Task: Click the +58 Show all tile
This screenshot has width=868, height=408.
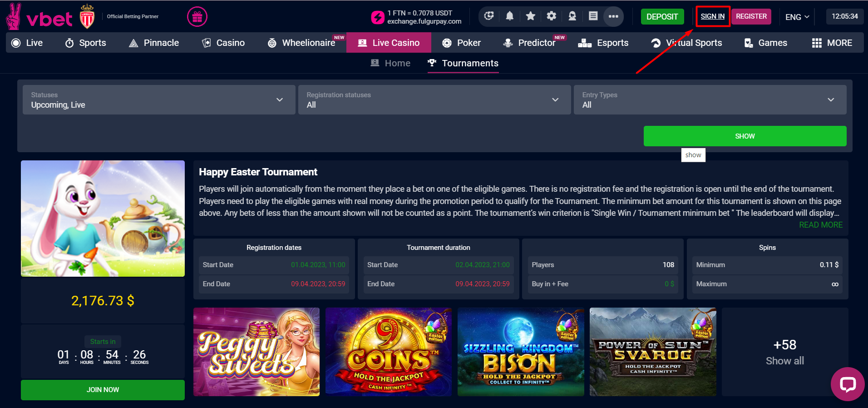Action: pyautogui.click(x=785, y=352)
